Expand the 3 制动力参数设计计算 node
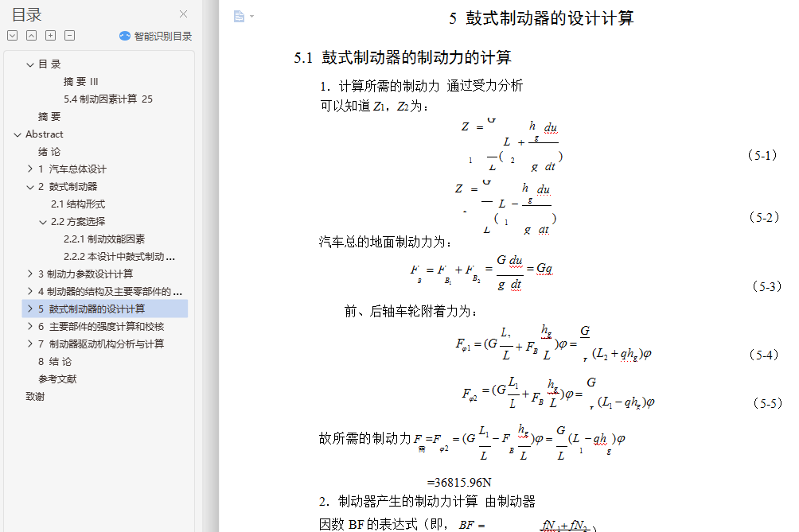This screenshot has height=532, width=799. click(30, 274)
